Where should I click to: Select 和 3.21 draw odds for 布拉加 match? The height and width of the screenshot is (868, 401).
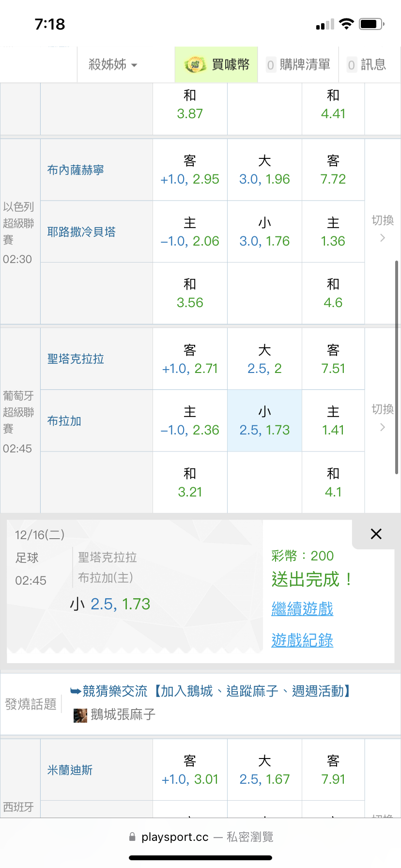(190, 482)
